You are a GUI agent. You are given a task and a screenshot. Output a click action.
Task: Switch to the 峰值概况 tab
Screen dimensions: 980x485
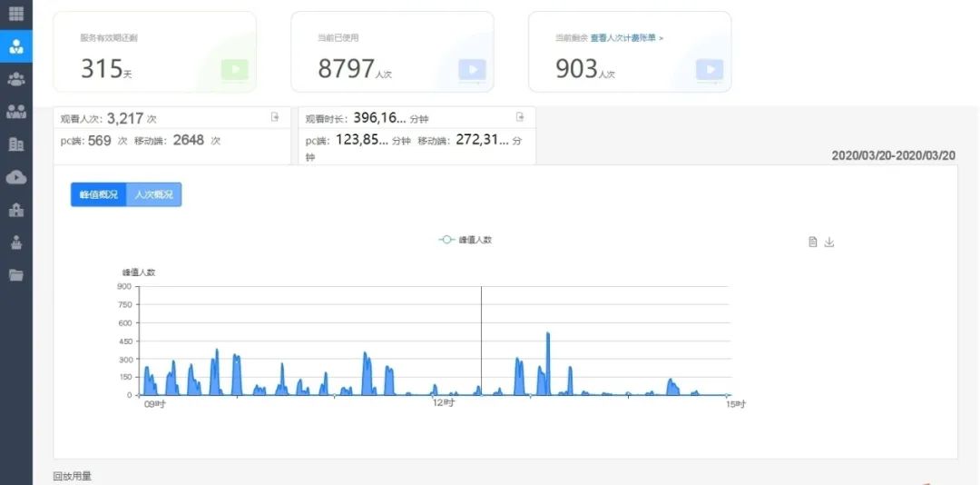[x=98, y=194]
